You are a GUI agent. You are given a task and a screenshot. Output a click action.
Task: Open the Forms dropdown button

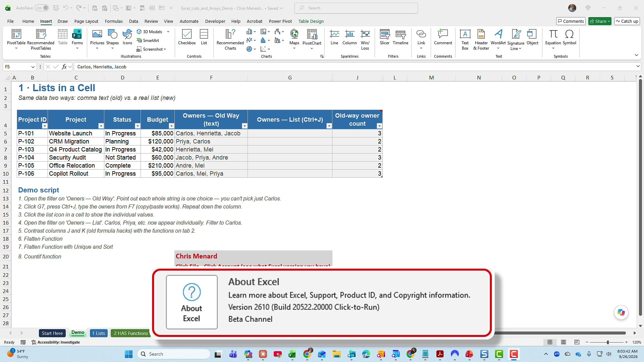pyautogui.click(x=77, y=39)
